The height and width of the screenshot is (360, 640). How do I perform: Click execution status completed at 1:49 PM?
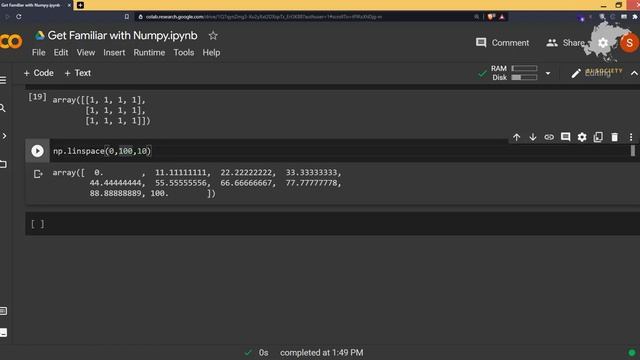tap(322, 353)
